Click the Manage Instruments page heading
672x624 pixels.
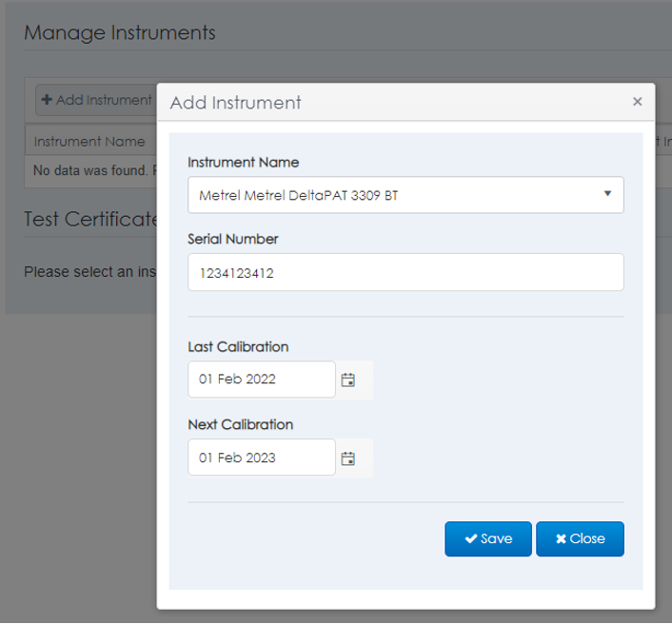[120, 32]
